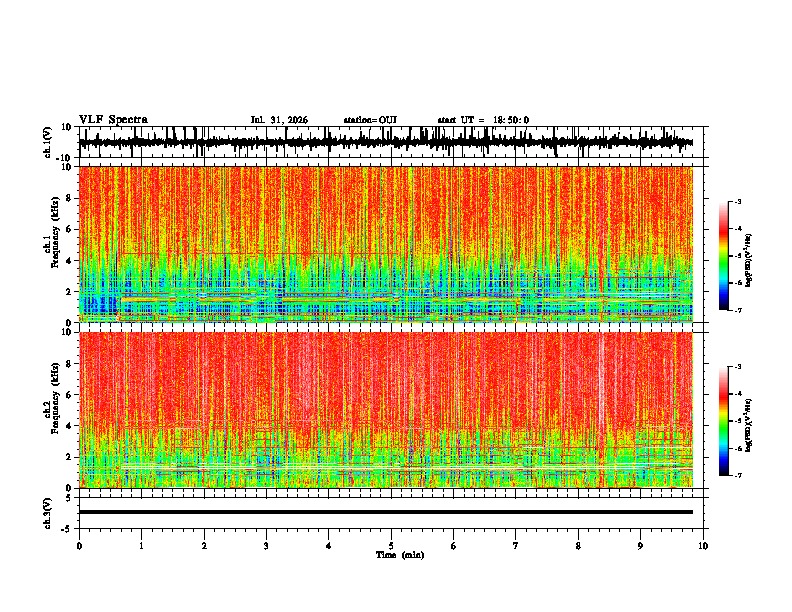Viewport: 792px width, 612px height.
Task: Click the ch.1 color bar PSD label
Action: tap(748, 261)
